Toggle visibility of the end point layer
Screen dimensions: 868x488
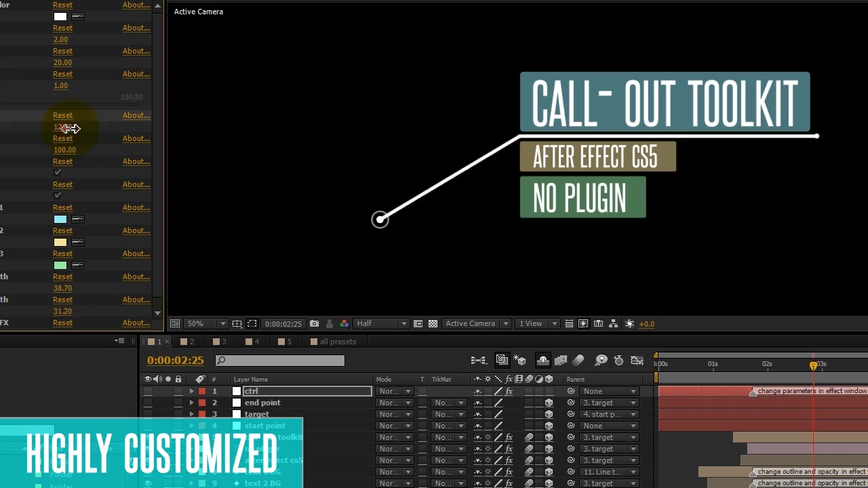pos(148,403)
